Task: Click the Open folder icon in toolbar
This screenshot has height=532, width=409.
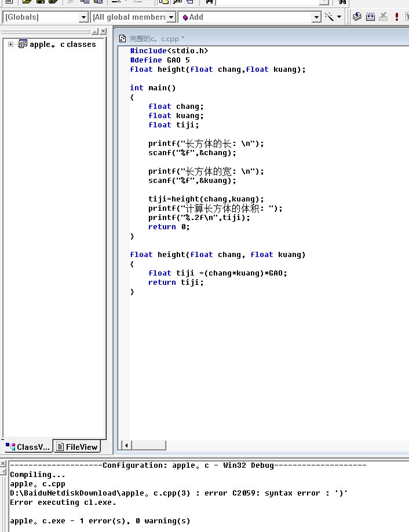Action: (x=27, y=2)
